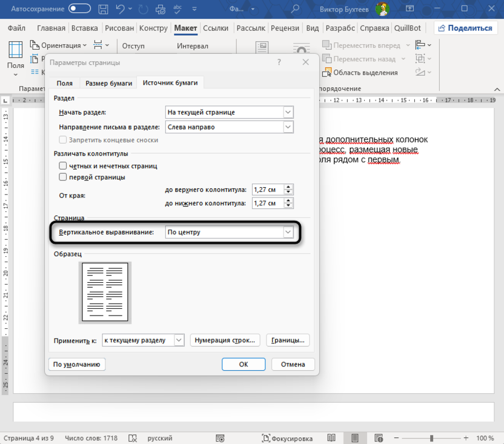Screen dimensions: 504x444
Task: Open the Selection Pane (Область выделения)
Action: click(360, 73)
